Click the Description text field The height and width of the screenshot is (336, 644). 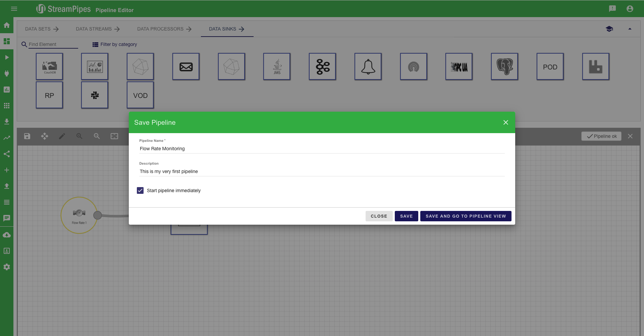(321, 171)
